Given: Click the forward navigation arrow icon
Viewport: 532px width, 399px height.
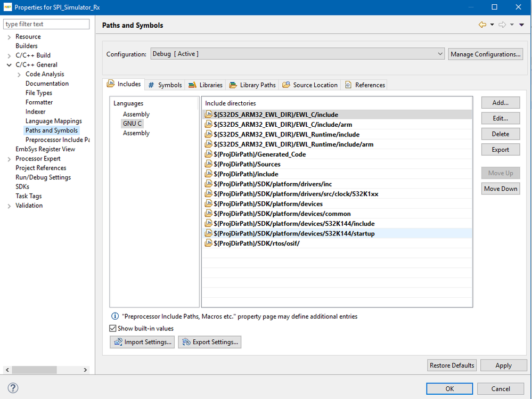Looking at the screenshot, I should [x=502, y=25].
